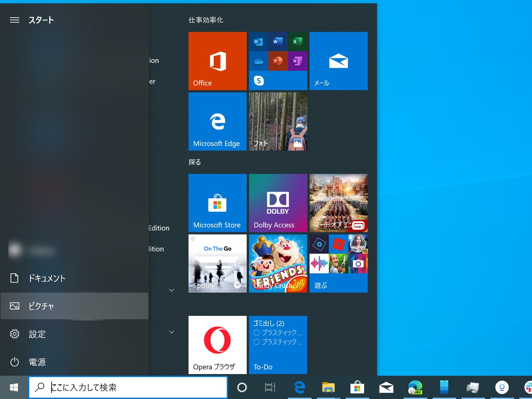This screenshot has width=532, height=399.
Task: Open the Candy Crush Friends tile
Action: (278, 263)
